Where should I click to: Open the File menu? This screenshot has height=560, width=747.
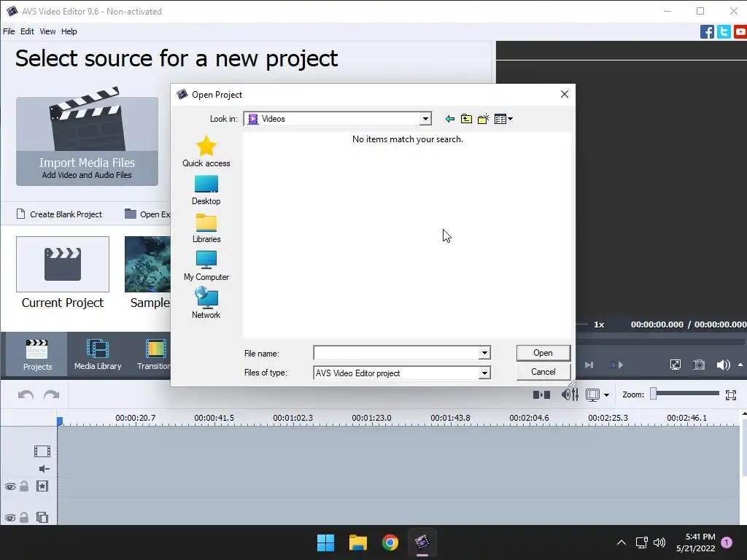pos(9,31)
